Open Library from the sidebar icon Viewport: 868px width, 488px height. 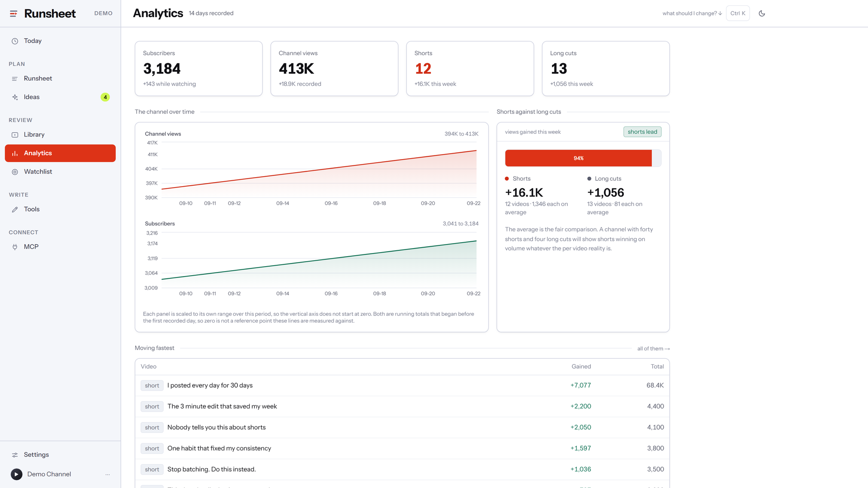(15, 135)
